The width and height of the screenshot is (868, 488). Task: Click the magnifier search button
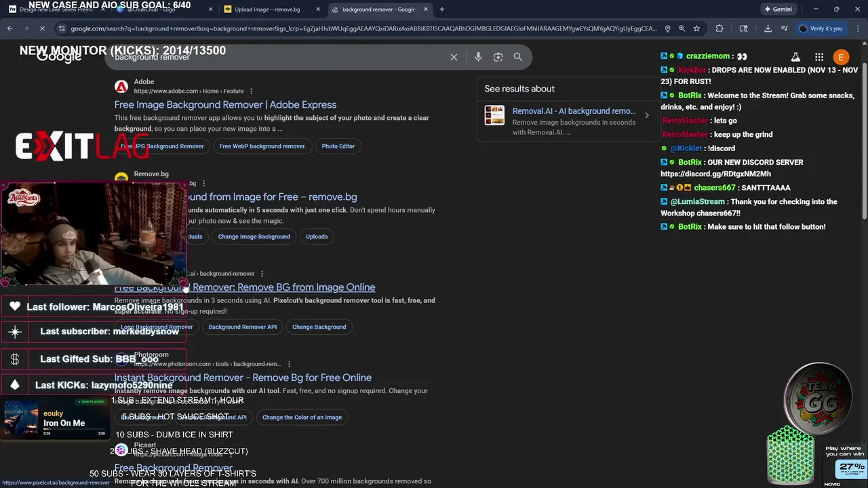(518, 57)
